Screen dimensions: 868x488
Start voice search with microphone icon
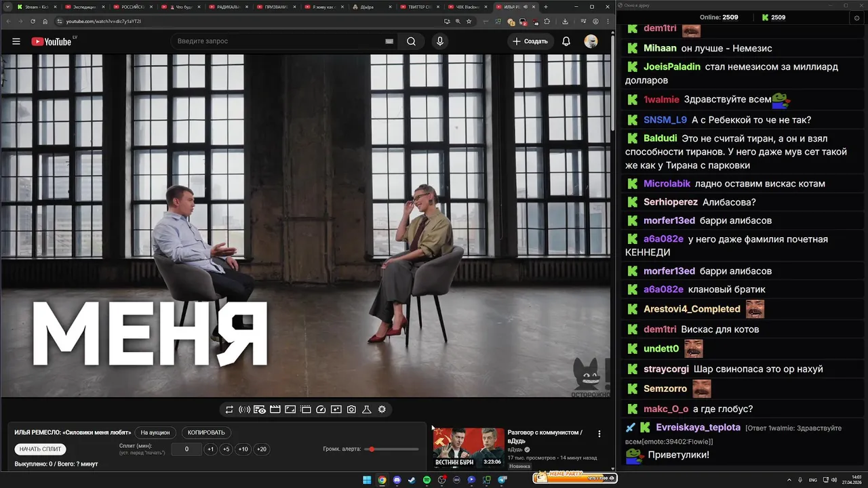(x=440, y=41)
